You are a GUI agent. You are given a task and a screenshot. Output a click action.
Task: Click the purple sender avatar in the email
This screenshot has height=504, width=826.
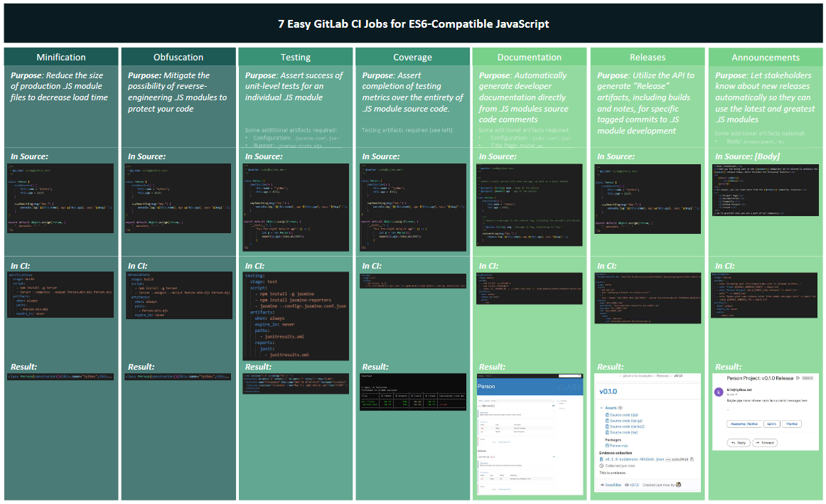(719, 392)
